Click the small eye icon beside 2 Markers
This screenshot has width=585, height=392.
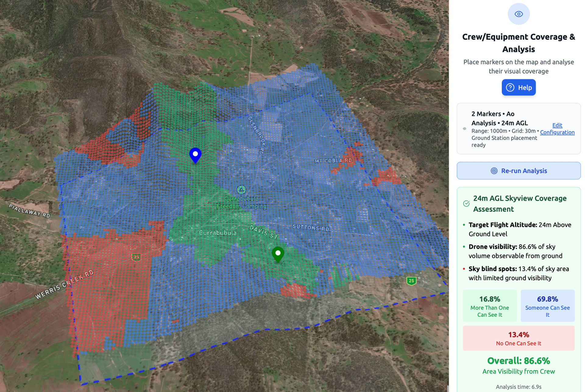[x=465, y=129]
